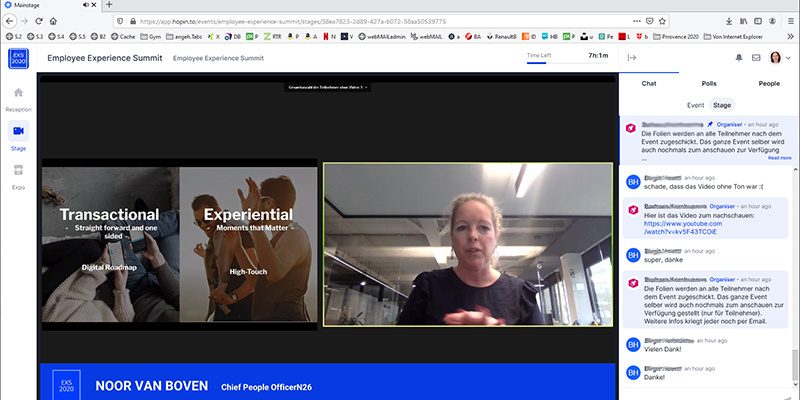Click the EXS 2020 event logo in the header
This screenshot has height=400, width=800.
click(18, 58)
